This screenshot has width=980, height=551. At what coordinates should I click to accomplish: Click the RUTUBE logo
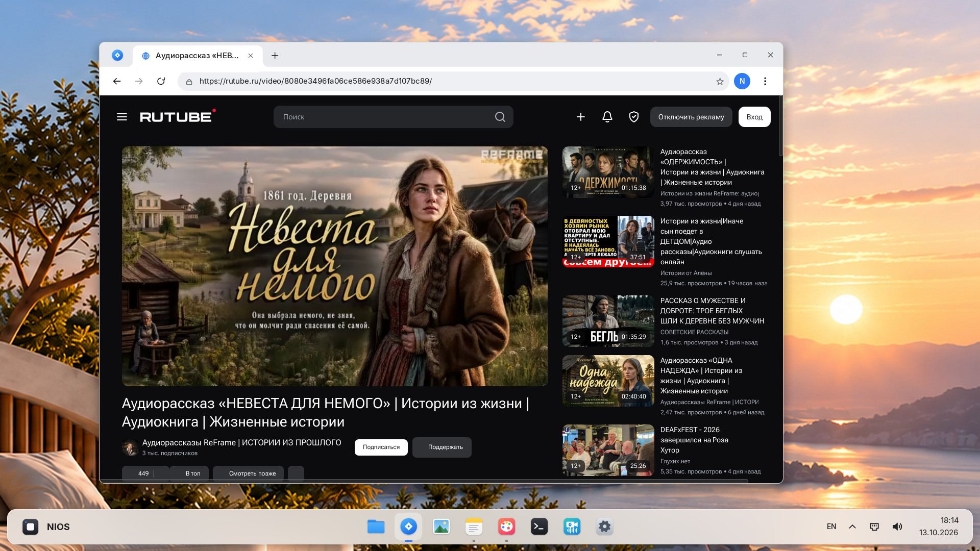click(178, 116)
